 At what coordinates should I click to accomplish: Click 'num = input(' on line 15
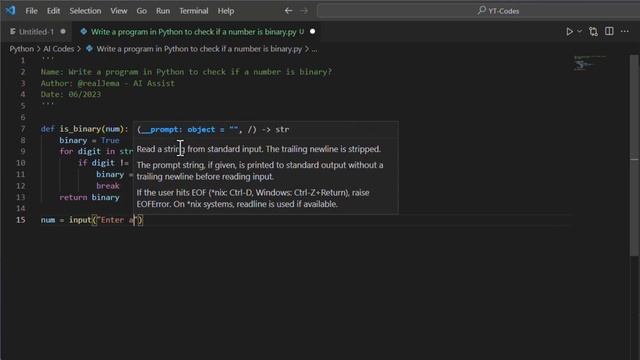(x=68, y=220)
